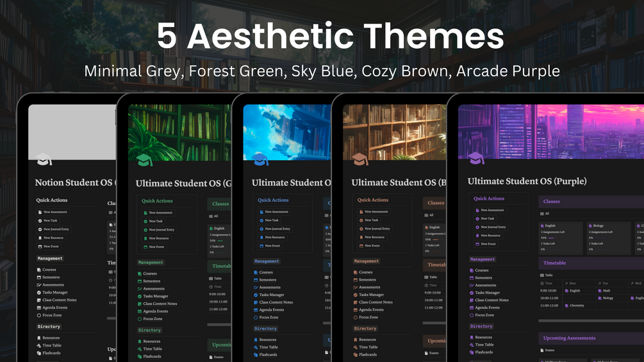Select Exams tab under purple Upcoming Assessments

coord(547,350)
